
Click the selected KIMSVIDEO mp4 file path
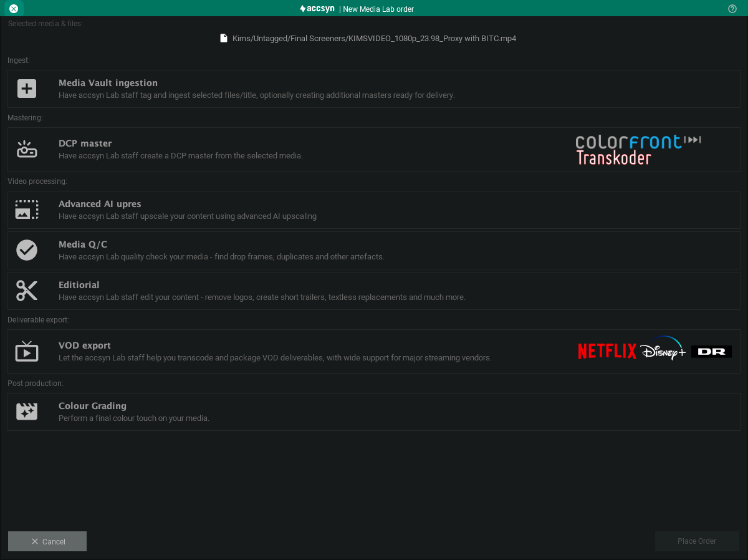374,39
